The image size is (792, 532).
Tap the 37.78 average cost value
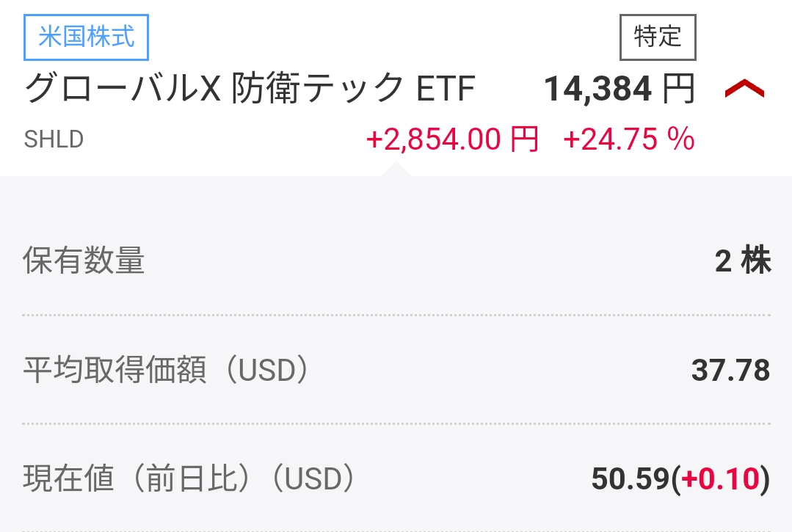pyautogui.click(x=730, y=371)
